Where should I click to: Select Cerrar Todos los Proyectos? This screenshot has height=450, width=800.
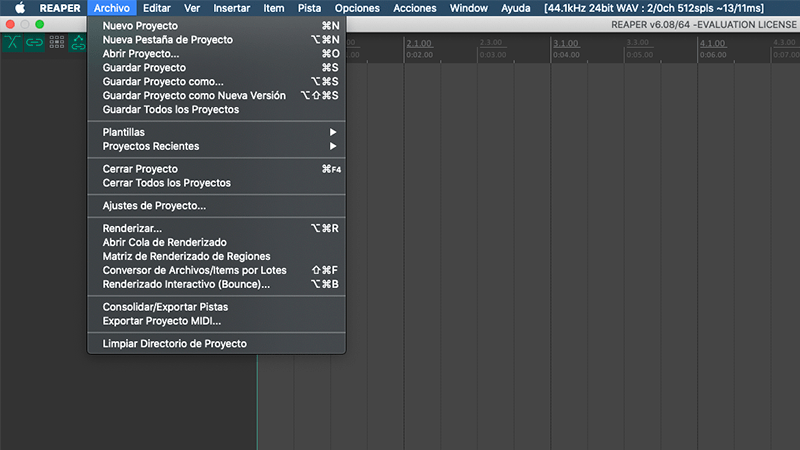click(166, 183)
